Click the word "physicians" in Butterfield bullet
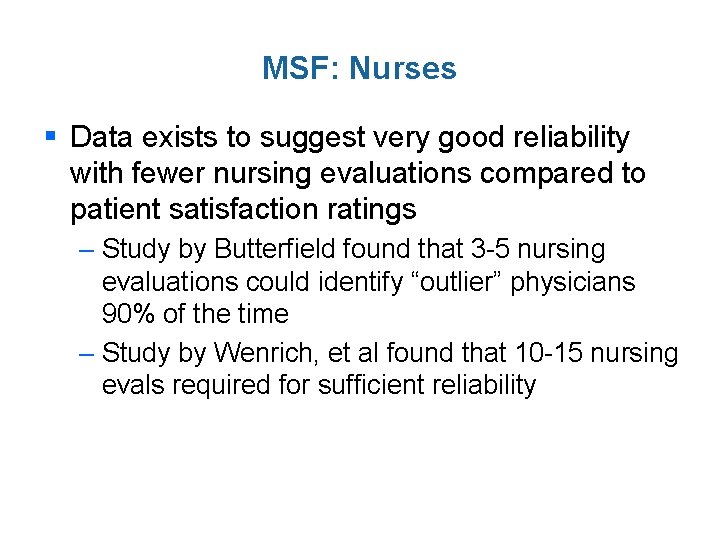This screenshot has width=720, height=540. click(573, 283)
